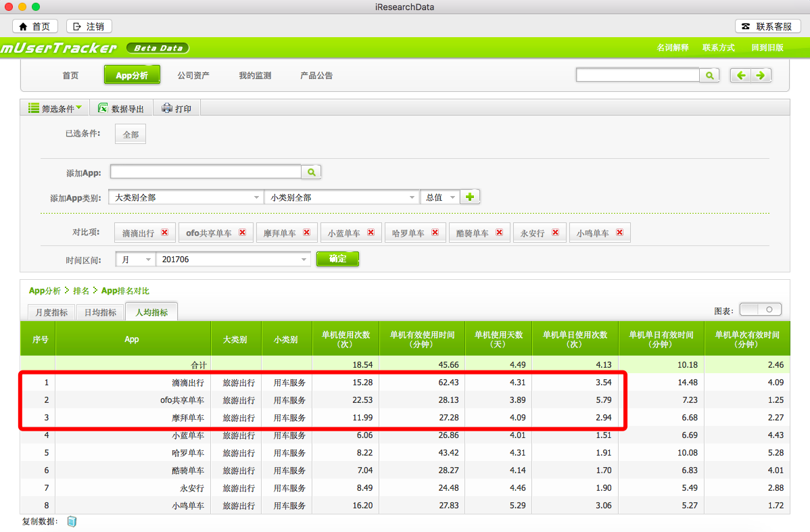Click the ofo共享单车 table row name
This screenshot has height=532, width=810.
183,400
